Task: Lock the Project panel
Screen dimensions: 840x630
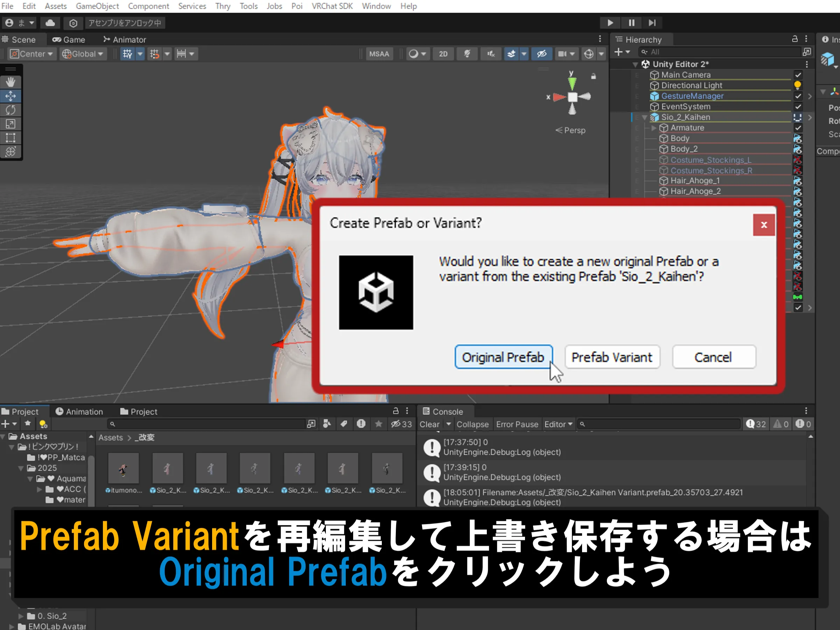Action: pos(396,411)
